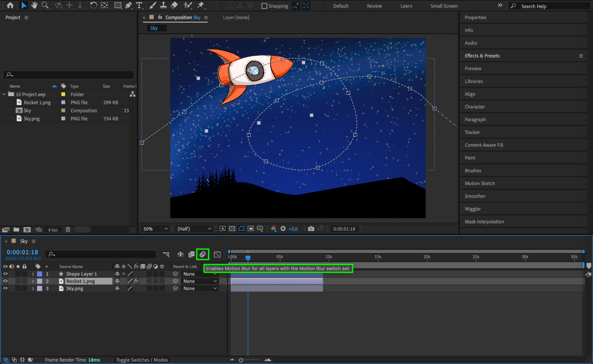This screenshot has width=593, height=364.
Task: Toggle visibility of Sky.png layer
Action: coord(5,288)
